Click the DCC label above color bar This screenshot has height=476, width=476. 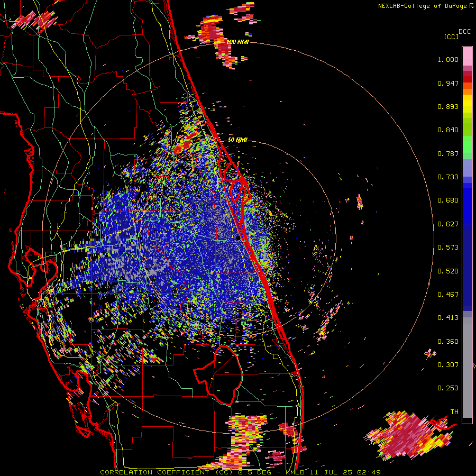click(464, 32)
